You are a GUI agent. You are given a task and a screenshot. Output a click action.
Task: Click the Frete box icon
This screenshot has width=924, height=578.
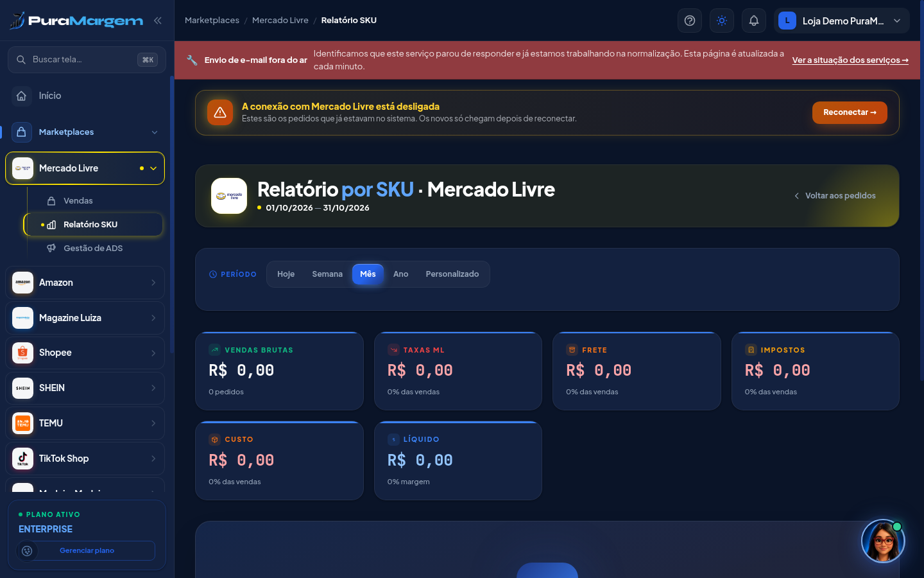pyautogui.click(x=572, y=350)
